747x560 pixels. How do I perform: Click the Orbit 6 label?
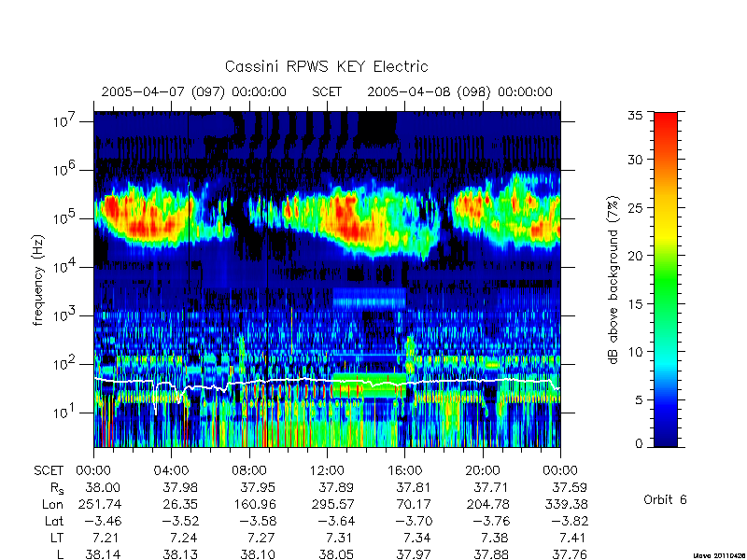(665, 499)
